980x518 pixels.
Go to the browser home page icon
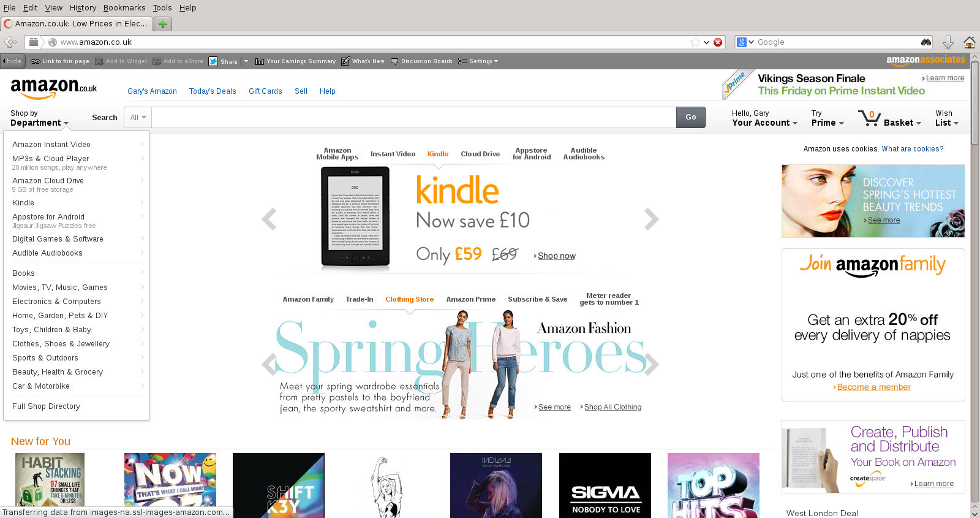(x=970, y=42)
